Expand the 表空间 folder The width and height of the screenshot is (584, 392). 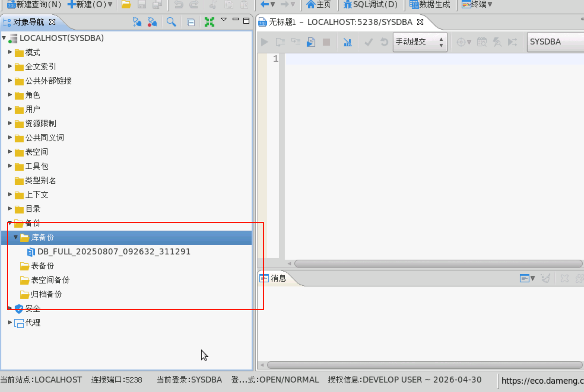[10, 152]
